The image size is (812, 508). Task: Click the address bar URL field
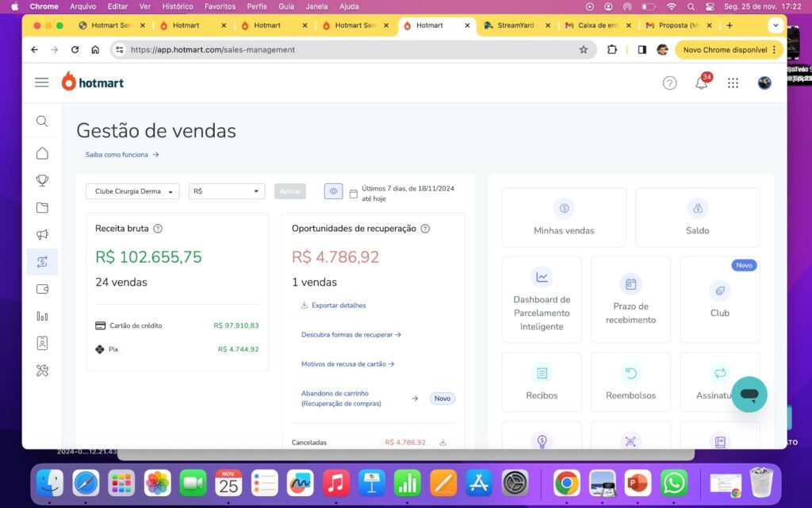pyautogui.click(x=349, y=49)
